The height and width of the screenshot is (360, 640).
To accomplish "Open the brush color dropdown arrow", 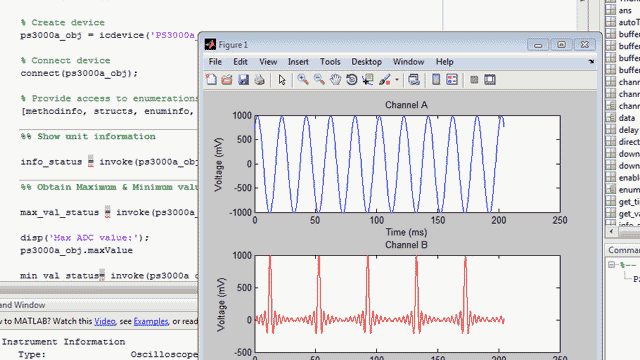I will pos(397,80).
